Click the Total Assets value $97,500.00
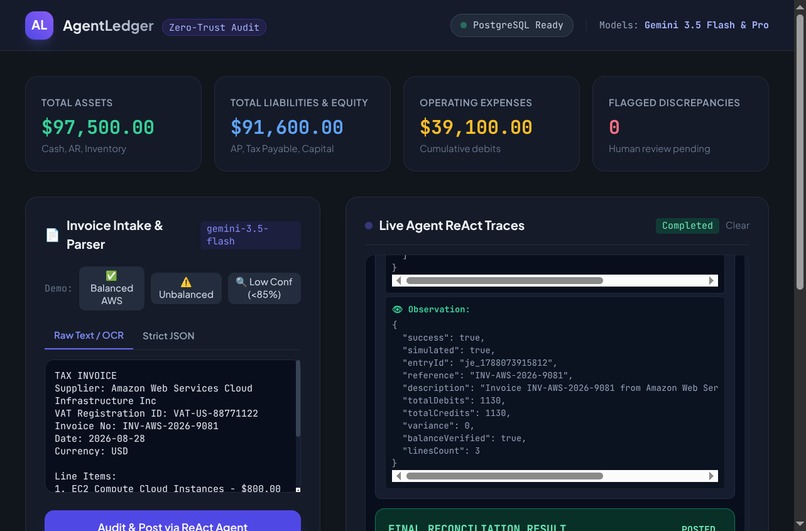Viewport: 806px width, 531px height. (x=98, y=127)
